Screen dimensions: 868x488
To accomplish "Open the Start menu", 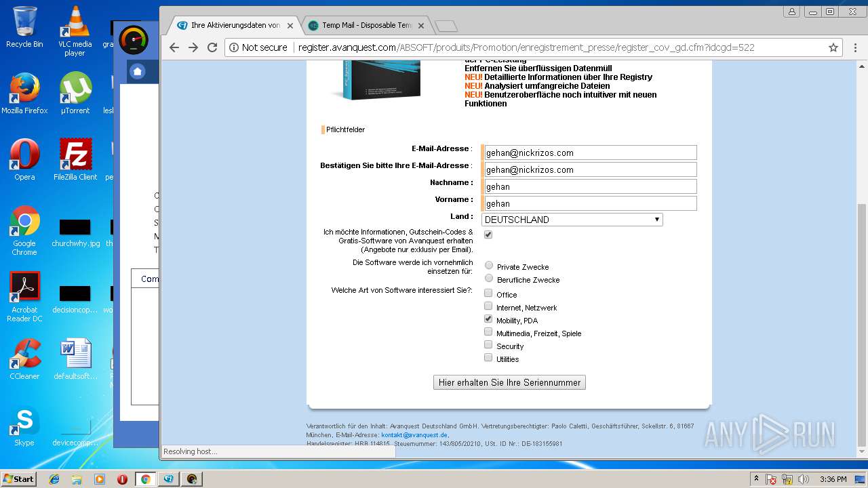I will pos(18,479).
